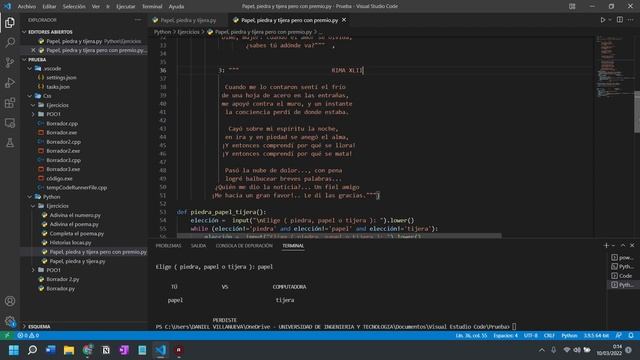Open 'Borrador 2.py' file

coord(63,279)
